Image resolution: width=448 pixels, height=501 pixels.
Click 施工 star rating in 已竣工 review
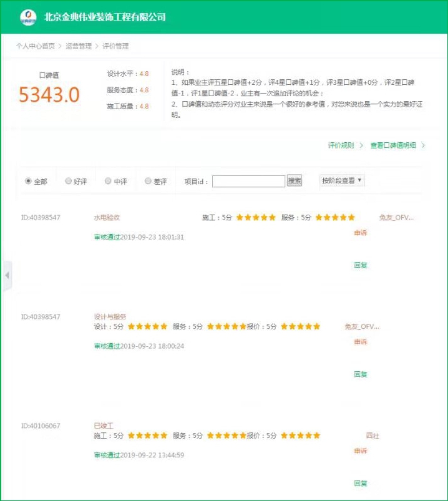(148, 435)
